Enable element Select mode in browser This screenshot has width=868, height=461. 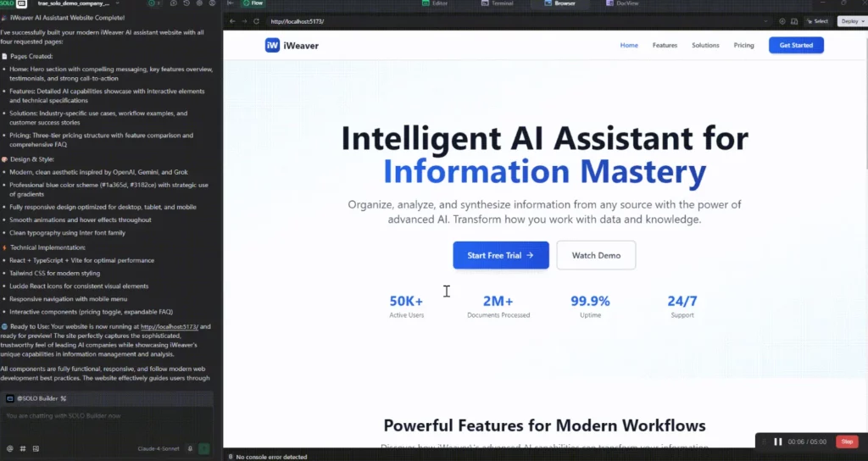pos(817,21)
